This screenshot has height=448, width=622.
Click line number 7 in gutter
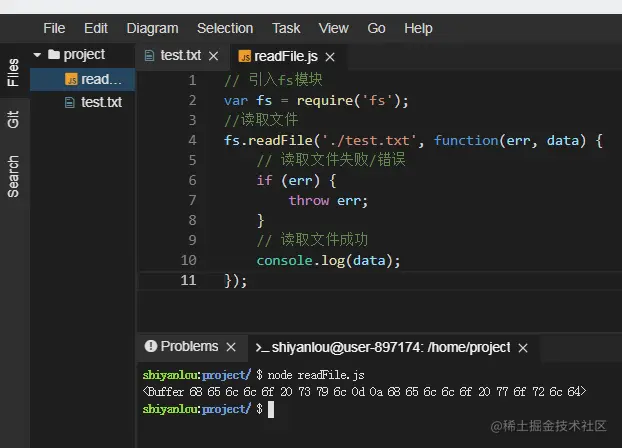pyautogui.click(x=192, y=200)
